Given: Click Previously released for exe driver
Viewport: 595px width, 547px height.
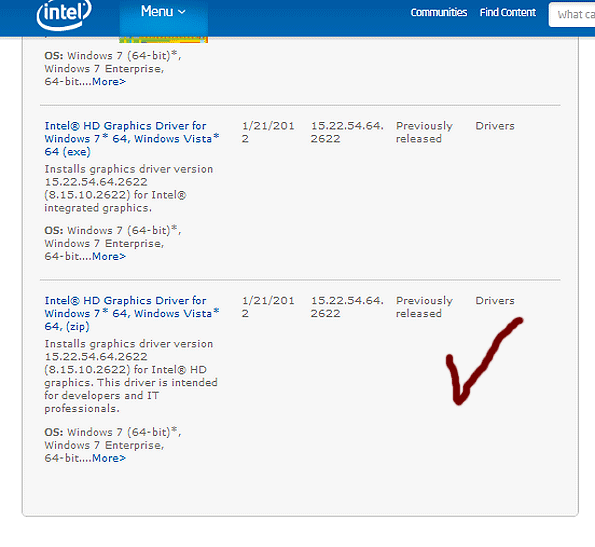Looking at the screenshot, I should click(424, 132).
